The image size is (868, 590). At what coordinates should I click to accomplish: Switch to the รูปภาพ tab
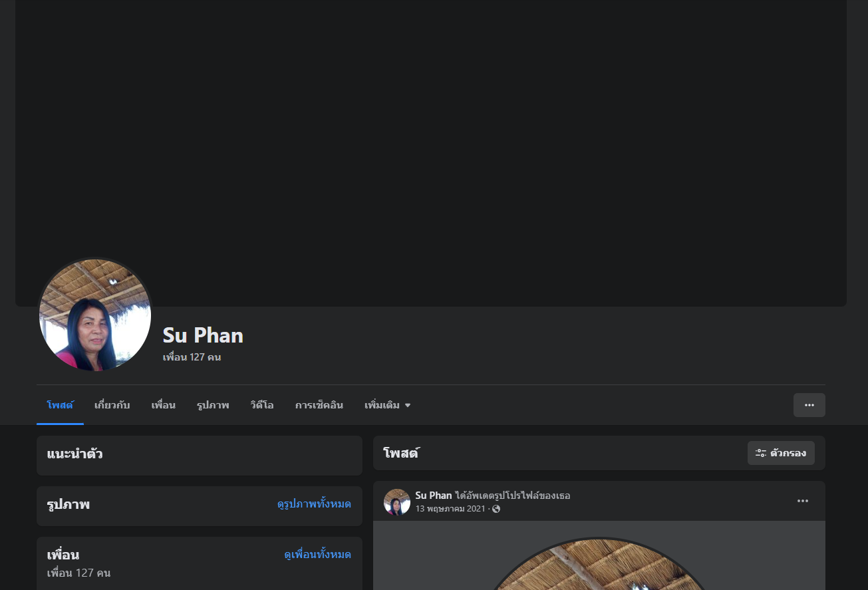(x=213, y=405)
